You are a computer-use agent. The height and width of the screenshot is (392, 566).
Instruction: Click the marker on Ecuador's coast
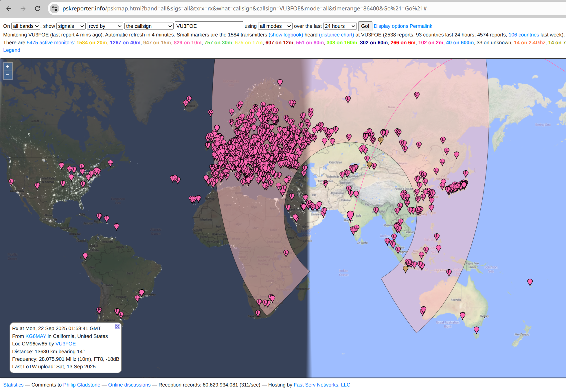[85, 256]
